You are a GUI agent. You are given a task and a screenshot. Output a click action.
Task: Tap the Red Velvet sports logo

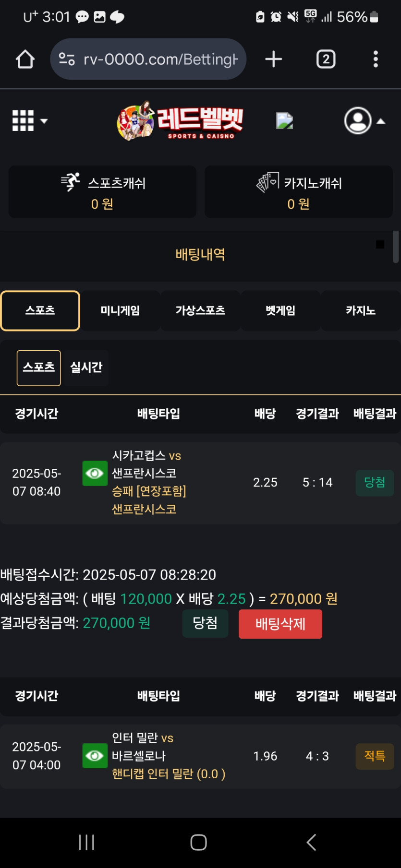coord(181,121)
